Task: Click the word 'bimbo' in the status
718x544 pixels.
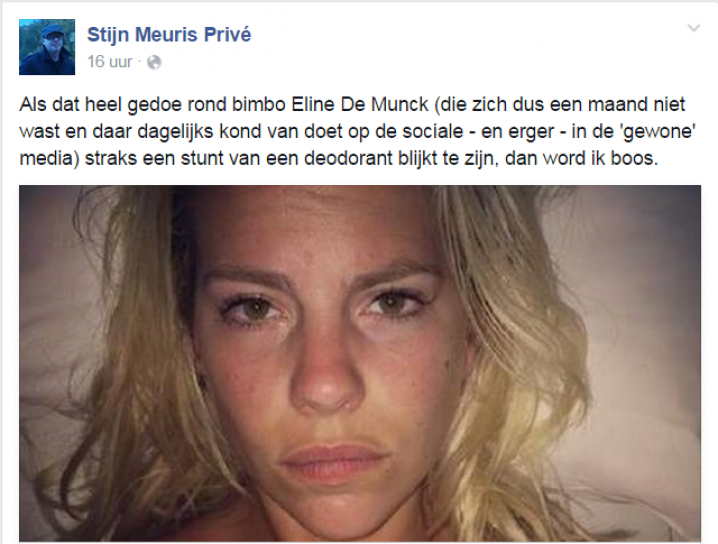Action: pyautogui.click(x=259, y=104)
